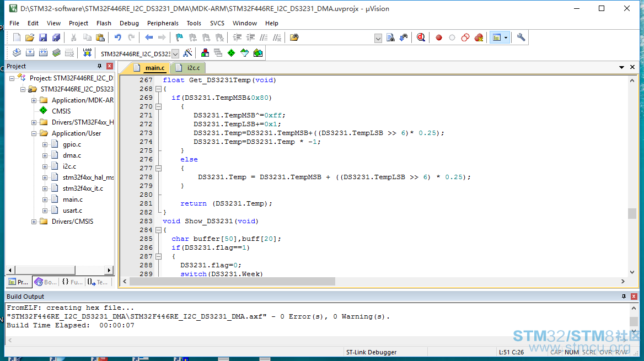Click the Find document magnifier icon
This screenshot has width=644, height=361.
[x=390, y=37]
